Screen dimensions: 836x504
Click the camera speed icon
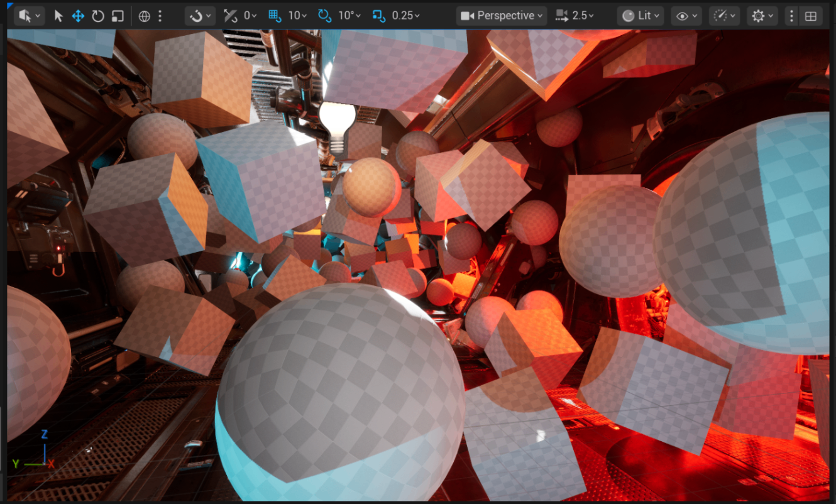561,16
